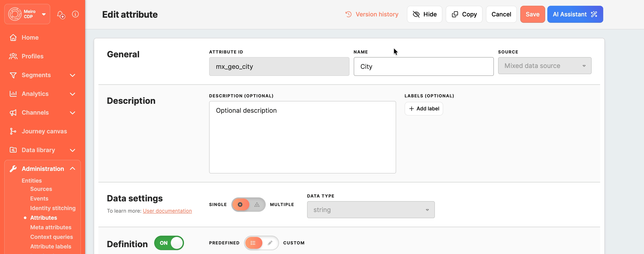
Task: Go to Home in sidebar
Action: pos(30,38)
